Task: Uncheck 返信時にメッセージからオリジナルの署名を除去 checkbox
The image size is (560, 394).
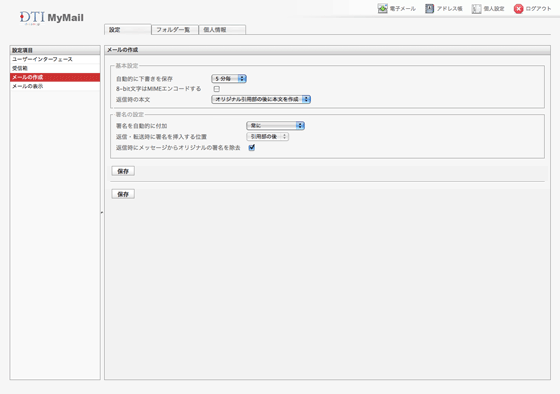Action: point(252,148)
